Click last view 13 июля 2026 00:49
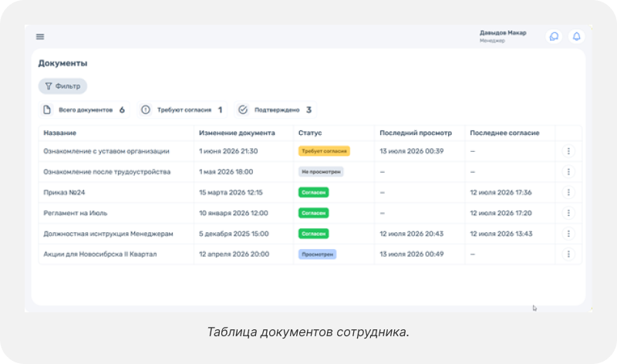This screenshot has height=364, width=617. 412,254
